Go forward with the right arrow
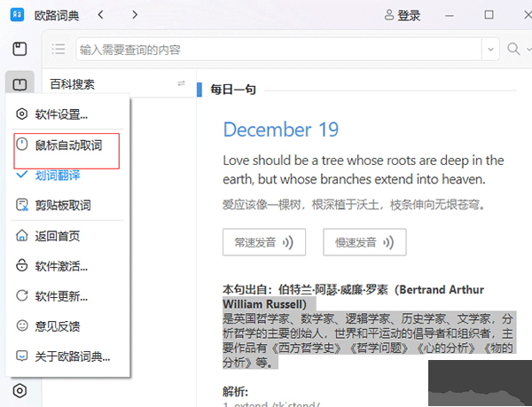The image size is (532, 407). pyautogui.click(x=135, y=14)
